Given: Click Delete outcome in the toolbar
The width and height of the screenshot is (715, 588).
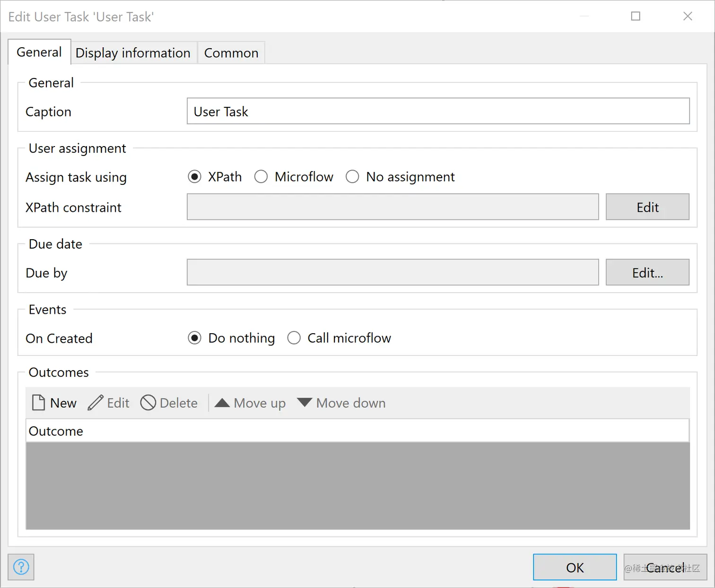Looking at the screenshot, I should (x=169, y=403).
